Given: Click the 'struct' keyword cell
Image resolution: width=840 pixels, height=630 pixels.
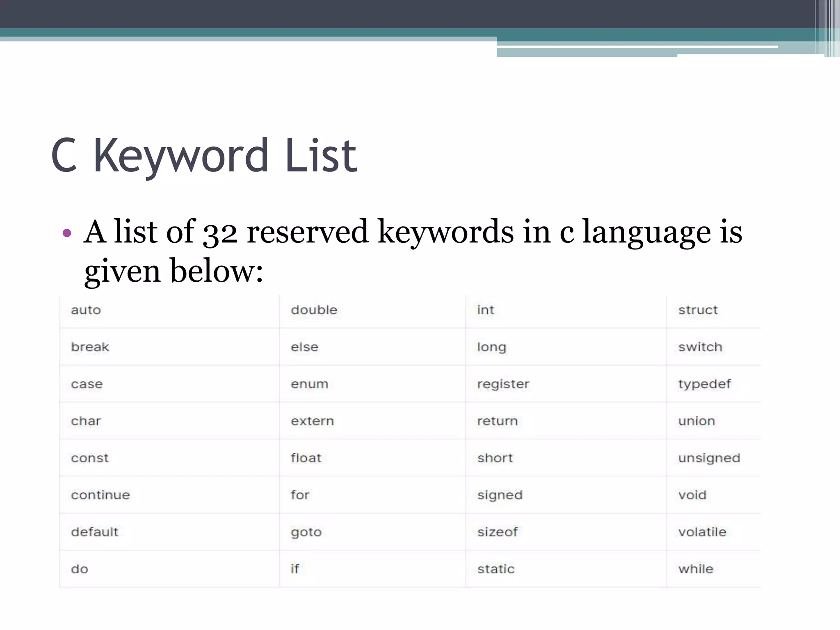Looking at the screenshot, I should click(x=698, y=310).
